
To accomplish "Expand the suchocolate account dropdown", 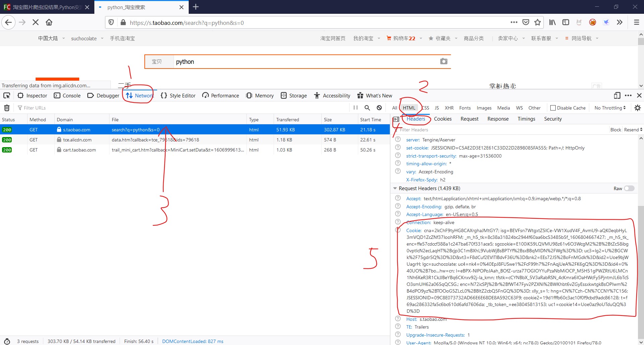I will [x=87, y=38].
